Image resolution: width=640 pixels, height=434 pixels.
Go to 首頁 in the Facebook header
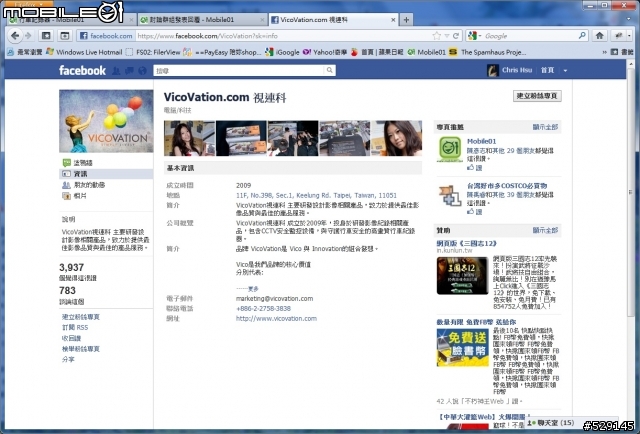547,70
